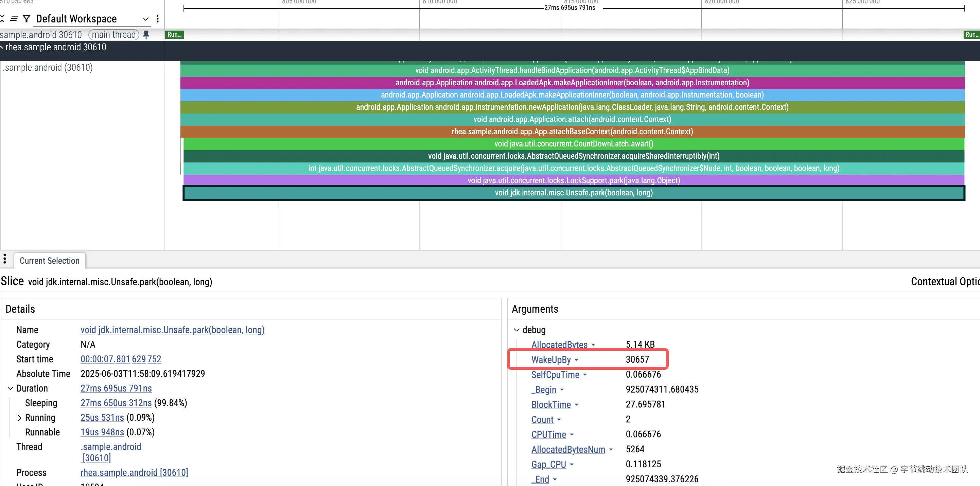The image size is (980, 486).
Task: Select the Current Selection tab
Action: click(50, 261)
